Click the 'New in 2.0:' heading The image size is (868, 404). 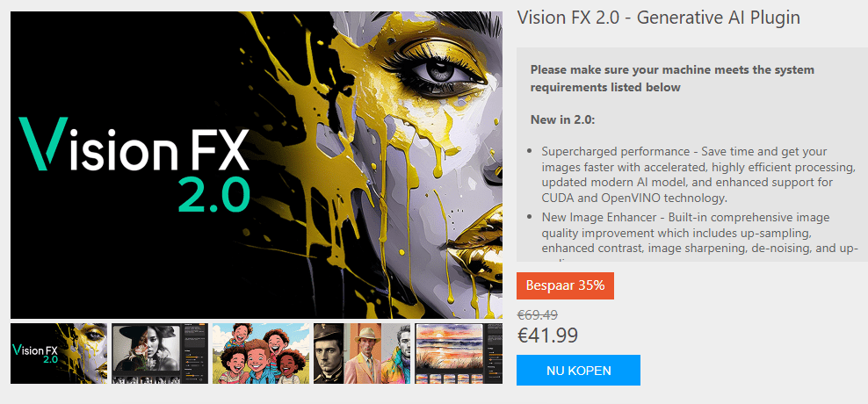pos(562,119)
